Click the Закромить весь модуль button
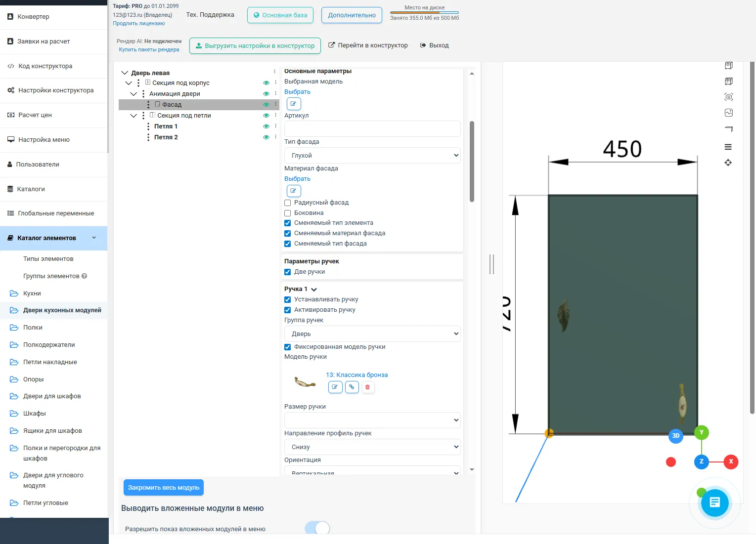This screenshot has height=544, width=756. click(164, 487)
